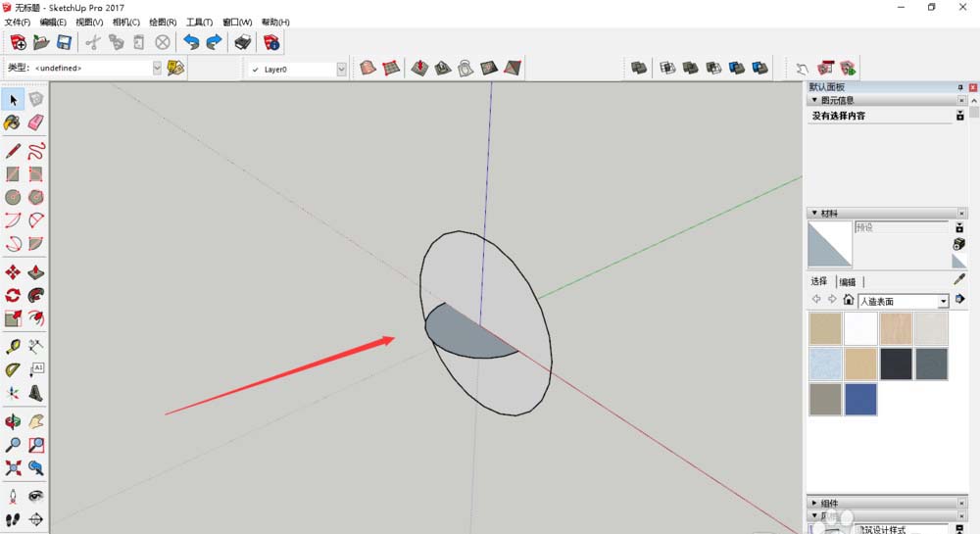The height and width of the screenshot is (534, 980).
Task: Pick the Polygon tool
Action: [35, 197]
